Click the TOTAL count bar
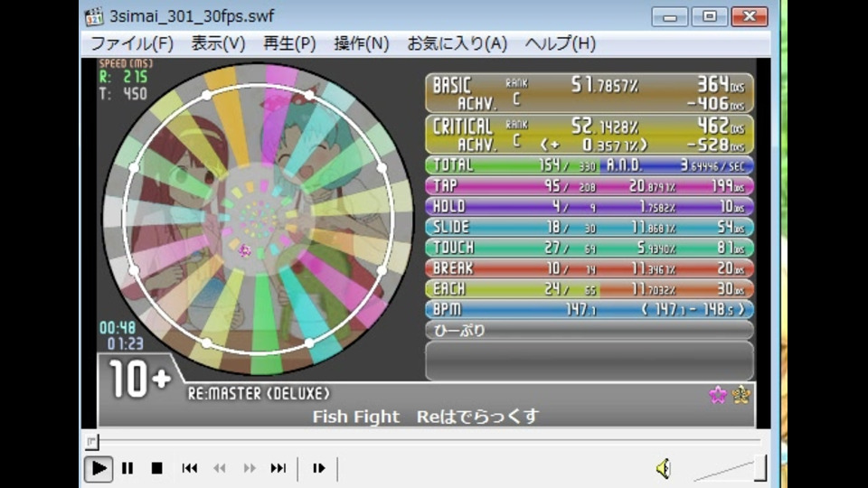 [x=512, y=164]
